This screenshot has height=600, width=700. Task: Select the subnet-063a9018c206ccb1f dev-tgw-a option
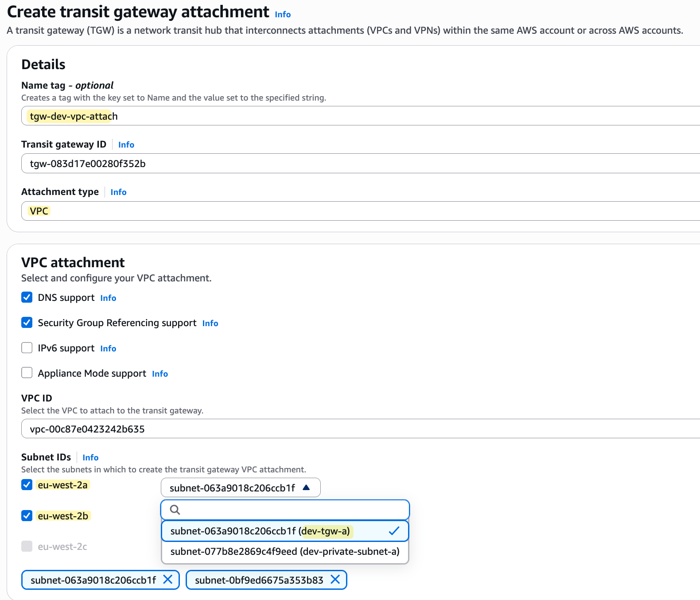point(285,531)
